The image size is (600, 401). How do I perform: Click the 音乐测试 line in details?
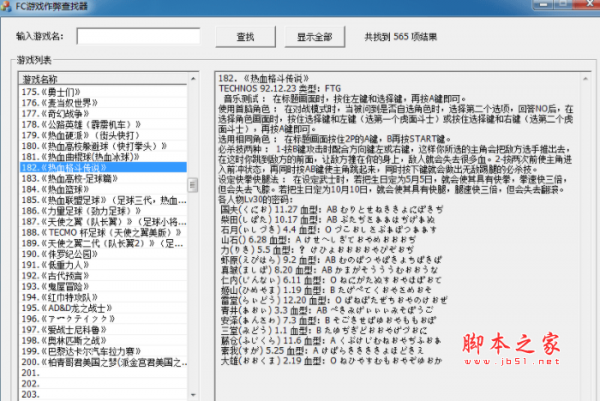click(344, 99)
